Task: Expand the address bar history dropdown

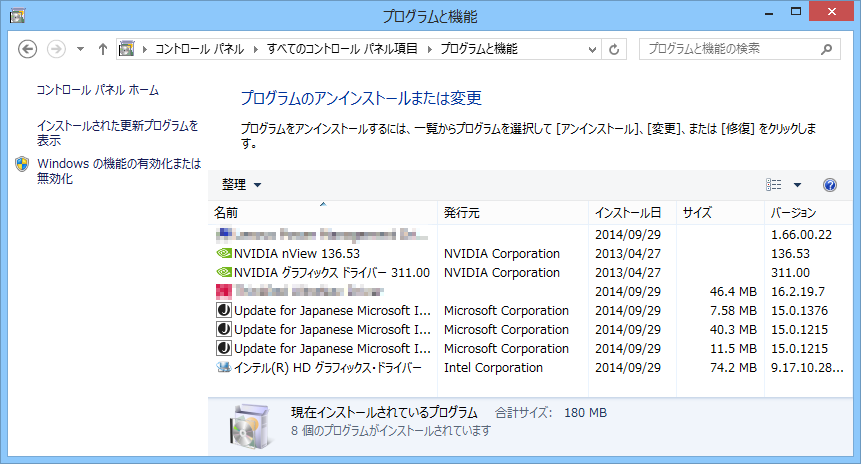Action: (x=590, y=48)
